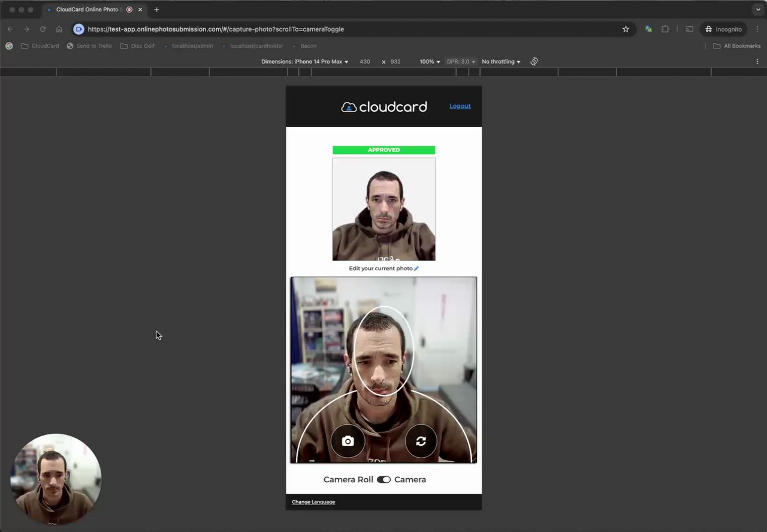Close the CloudCard Online Photo tab

pos(140,10)
